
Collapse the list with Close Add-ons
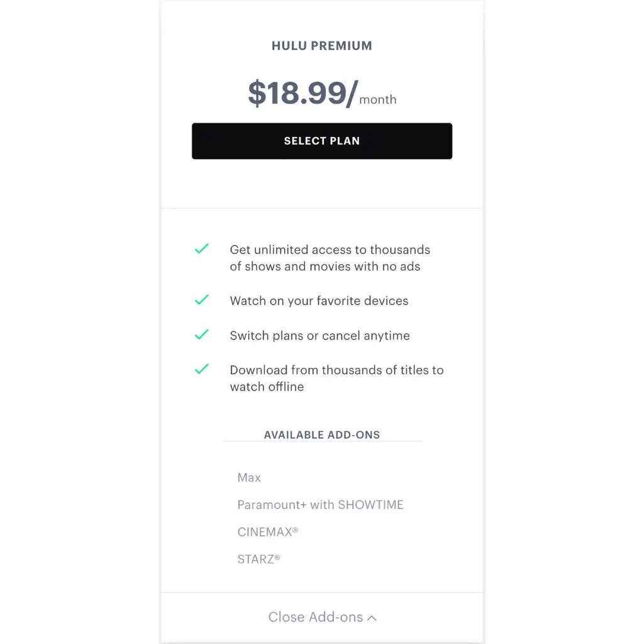316,617
